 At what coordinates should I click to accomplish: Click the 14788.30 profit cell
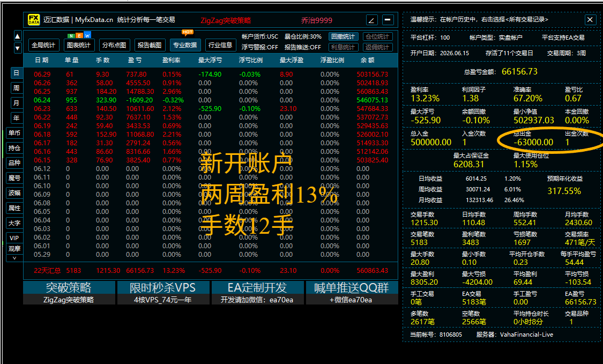(140, 92)
